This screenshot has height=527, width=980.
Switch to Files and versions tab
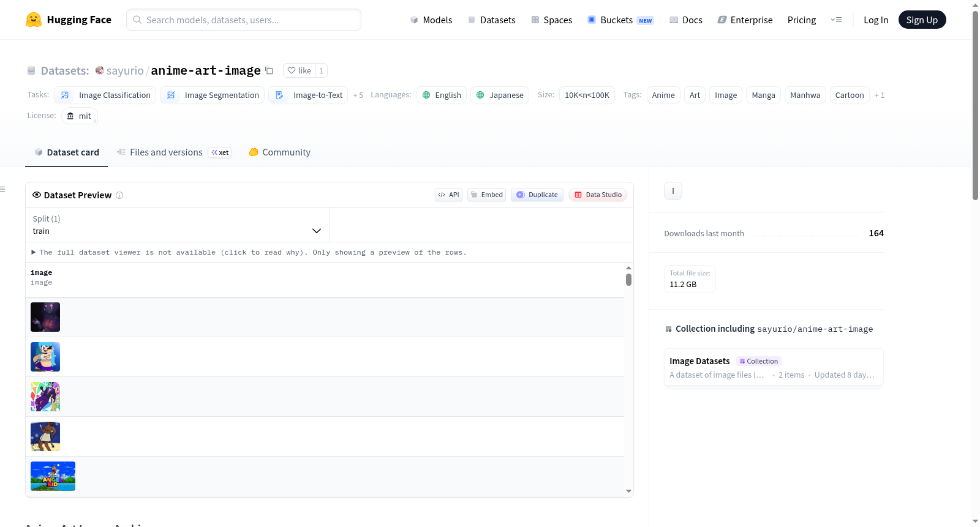tap(174, 152)
